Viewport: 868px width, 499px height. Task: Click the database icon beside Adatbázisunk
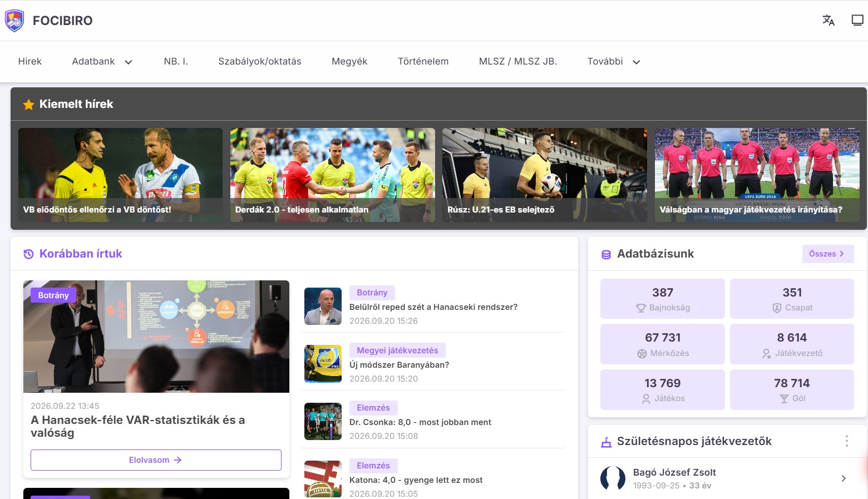606,255
